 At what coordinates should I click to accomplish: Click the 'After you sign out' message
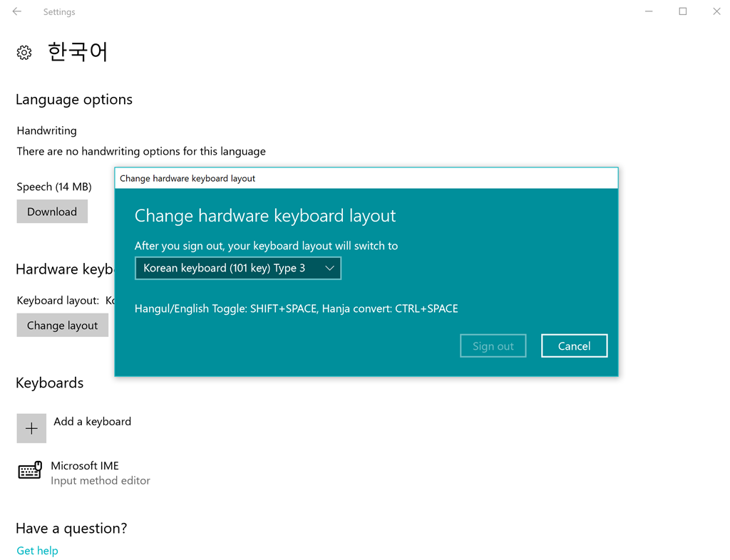pyautogui.click(x=267, y=246)
